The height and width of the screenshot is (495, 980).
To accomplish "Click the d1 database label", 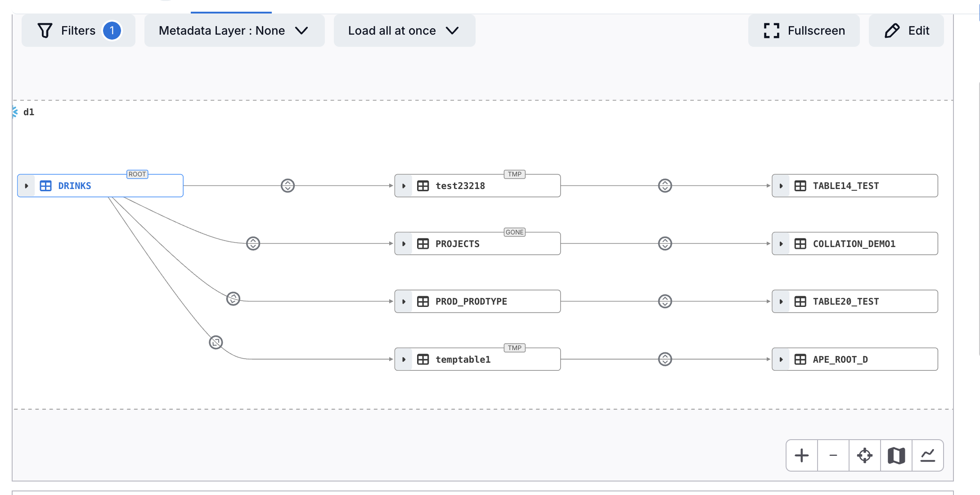I will [29, 112].
